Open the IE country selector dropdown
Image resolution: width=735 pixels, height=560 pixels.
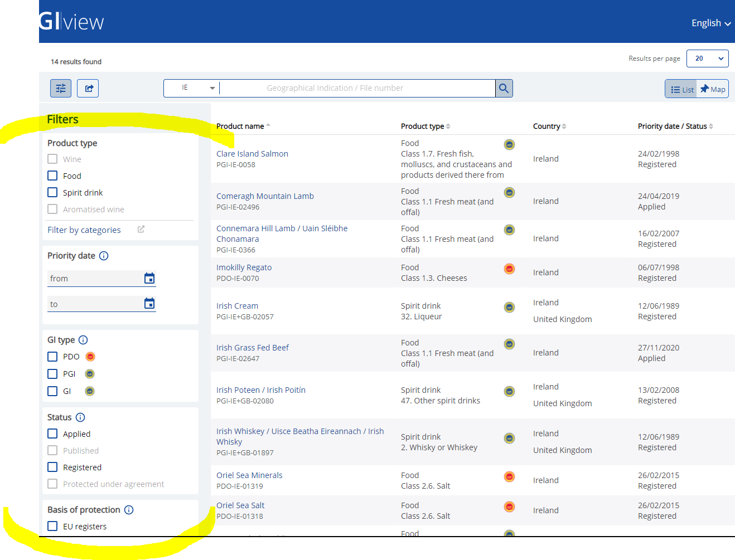coord(191,88)
